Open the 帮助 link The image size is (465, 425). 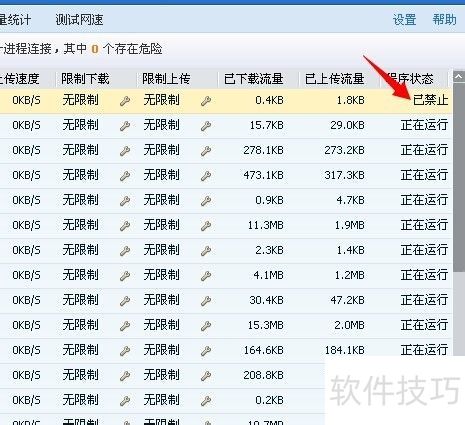[x=444, y=20]
